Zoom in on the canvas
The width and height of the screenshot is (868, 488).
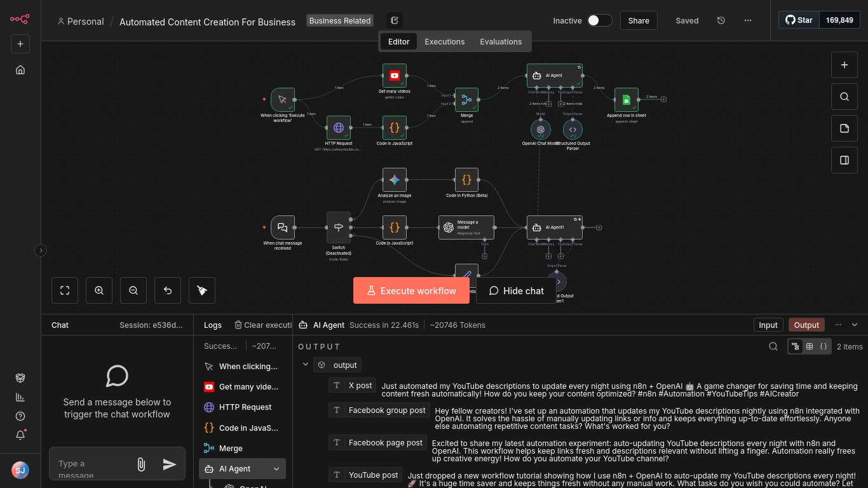point(99,290)
